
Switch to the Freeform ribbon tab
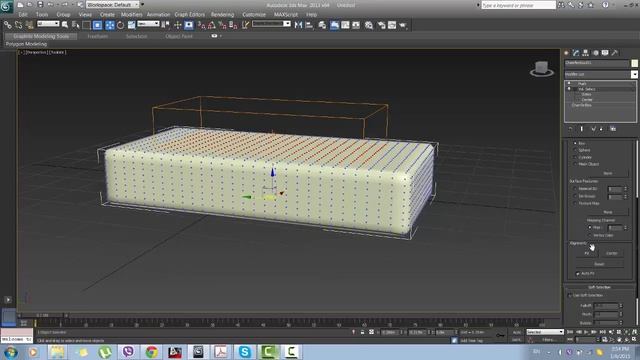coord(98,36)
